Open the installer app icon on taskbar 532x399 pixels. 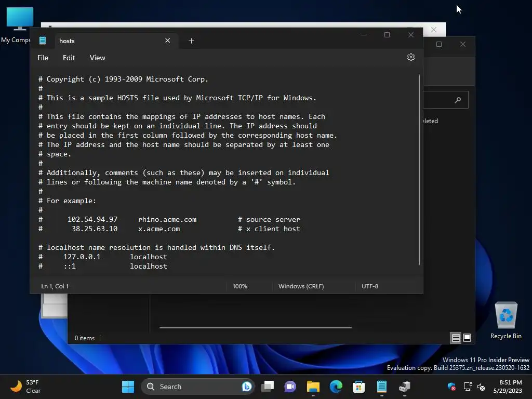[404, 387]
